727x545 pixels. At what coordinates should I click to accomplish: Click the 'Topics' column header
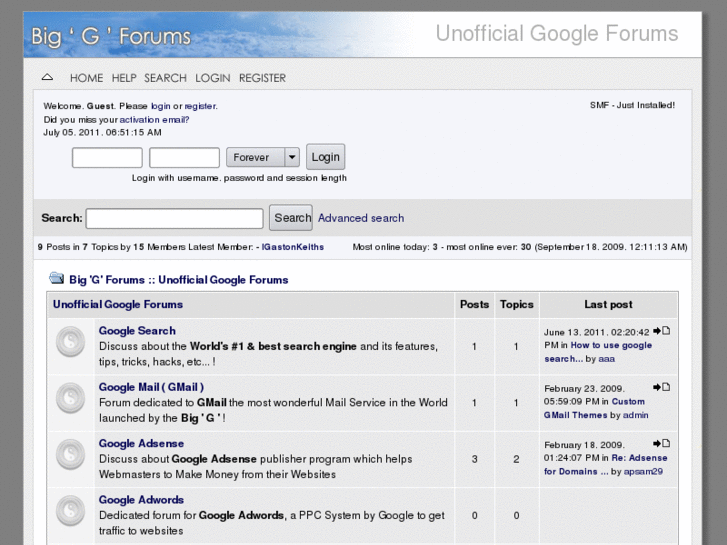point(517,304)
